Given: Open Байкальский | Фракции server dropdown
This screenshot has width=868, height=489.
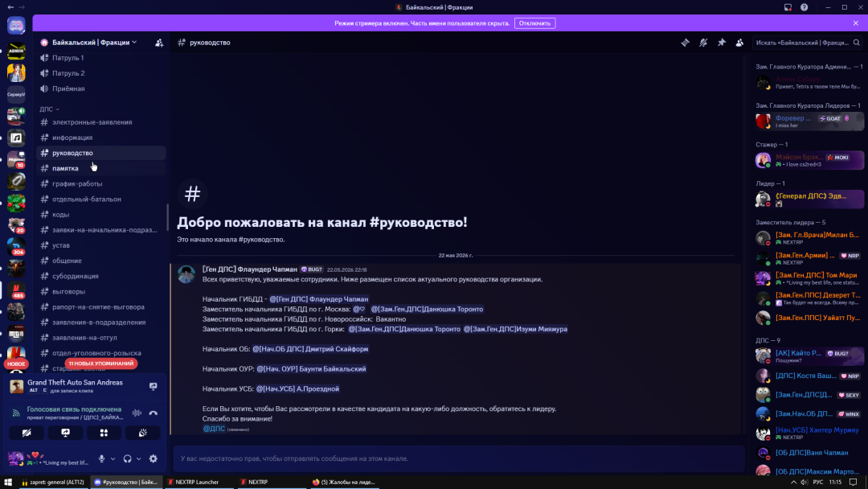Looking at the screenshot, I should click(94, 43).
